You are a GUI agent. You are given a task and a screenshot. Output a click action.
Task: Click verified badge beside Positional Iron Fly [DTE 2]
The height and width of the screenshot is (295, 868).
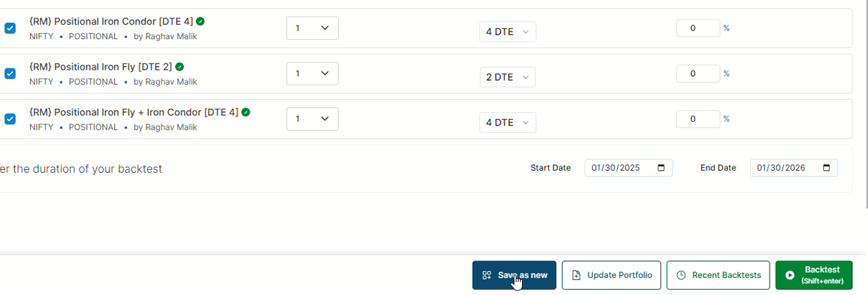pos(179,67)
